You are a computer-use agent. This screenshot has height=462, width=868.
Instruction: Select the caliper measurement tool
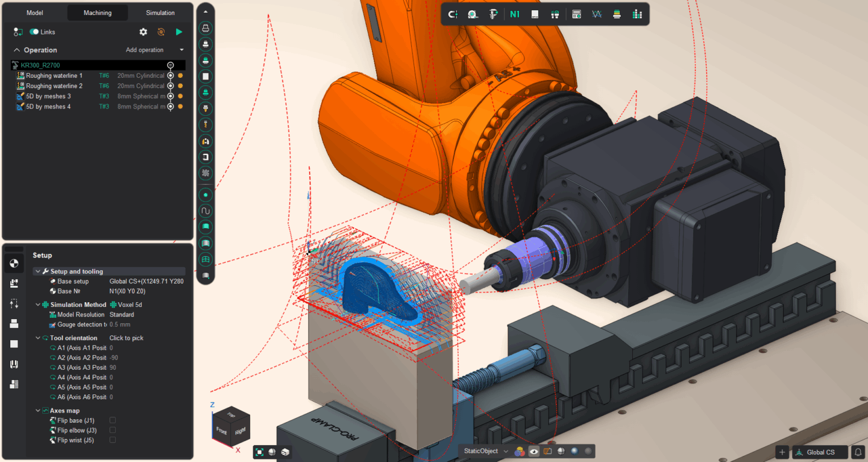(493, 13)
